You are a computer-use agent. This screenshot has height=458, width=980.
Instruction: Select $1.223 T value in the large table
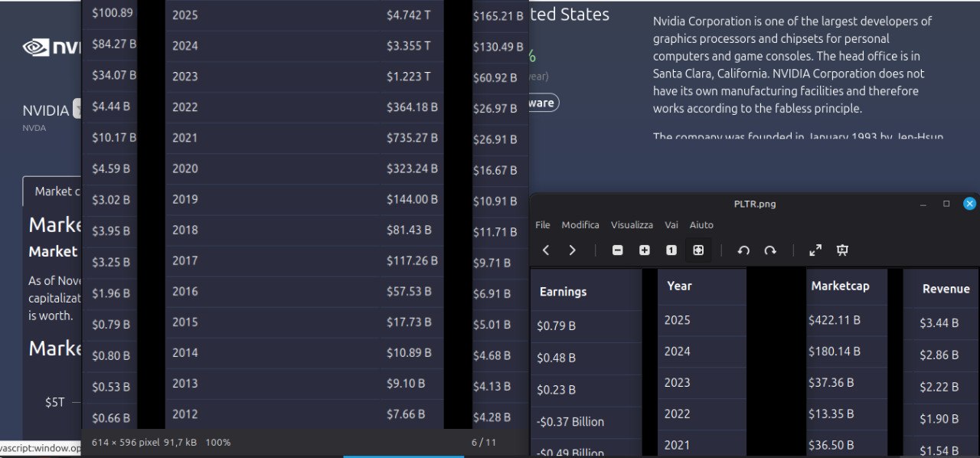[408, 77]
